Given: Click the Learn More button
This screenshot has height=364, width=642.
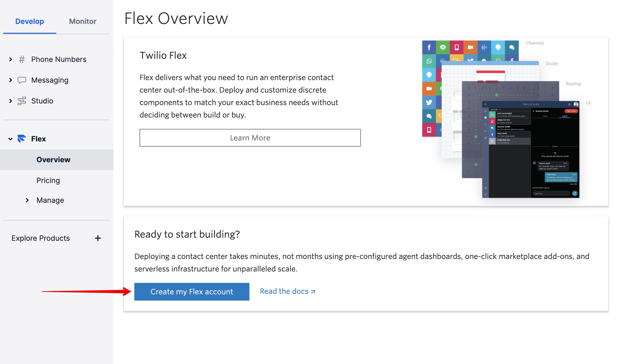Looking at the screenshot, I should click(x=250, y=138).
